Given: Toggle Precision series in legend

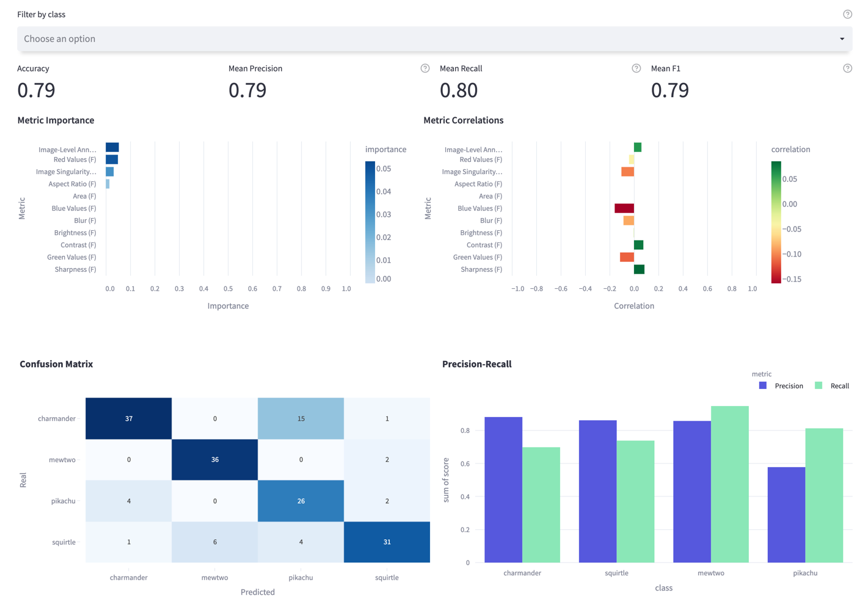Looking at the screenshot, I should [x=781, y=386].
